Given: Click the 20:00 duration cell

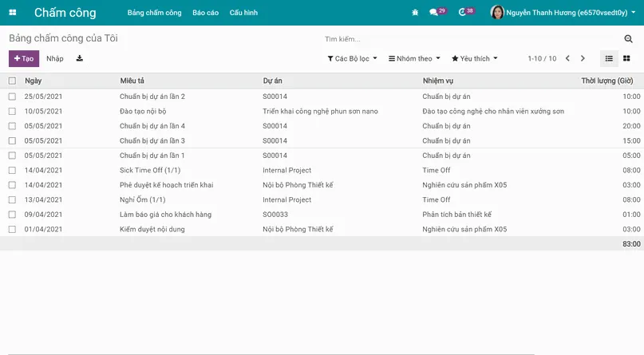Looking at the screenshot, I should pos(631,126).
